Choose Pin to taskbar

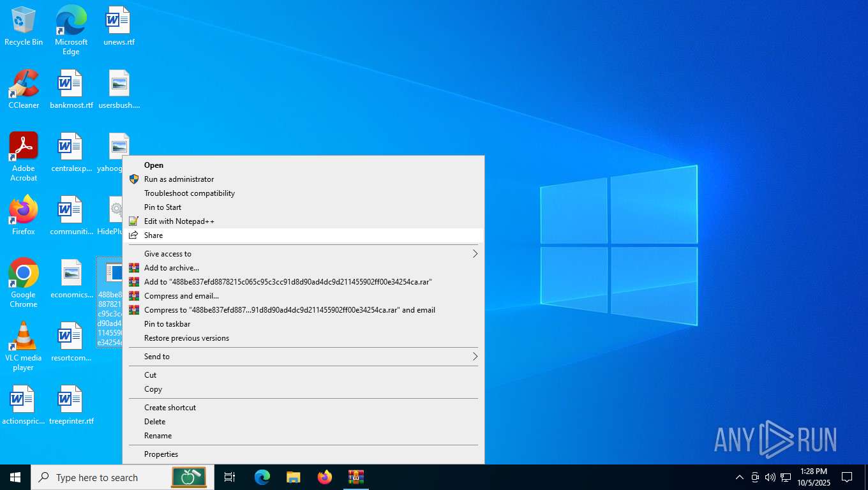coord(303,324)
